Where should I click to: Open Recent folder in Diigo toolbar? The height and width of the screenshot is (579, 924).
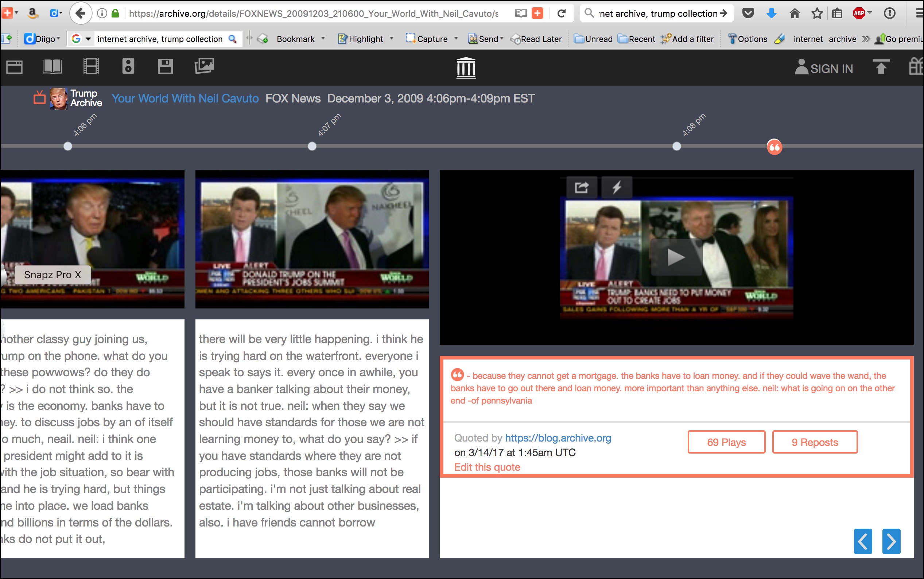click(x=637, y=39)
